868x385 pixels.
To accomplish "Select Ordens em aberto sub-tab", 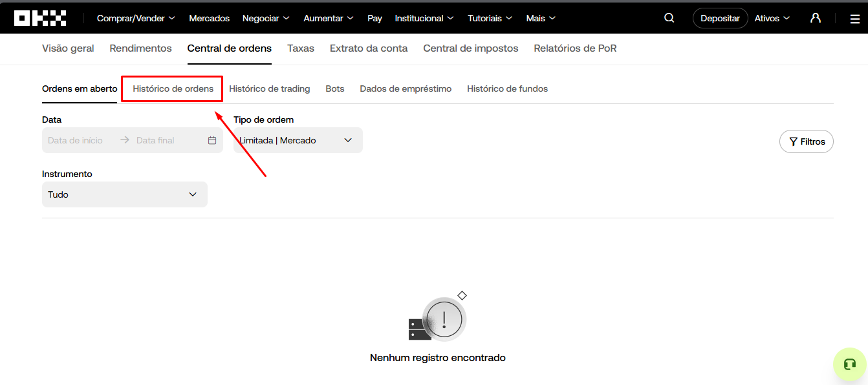I will click(80, 88).
